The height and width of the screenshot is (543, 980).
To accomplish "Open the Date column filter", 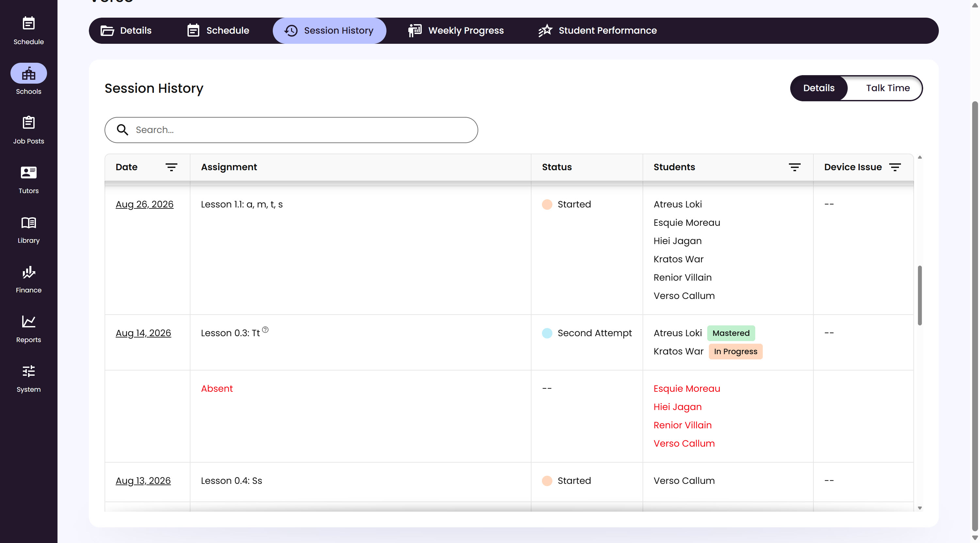I will tap(171, 167).
